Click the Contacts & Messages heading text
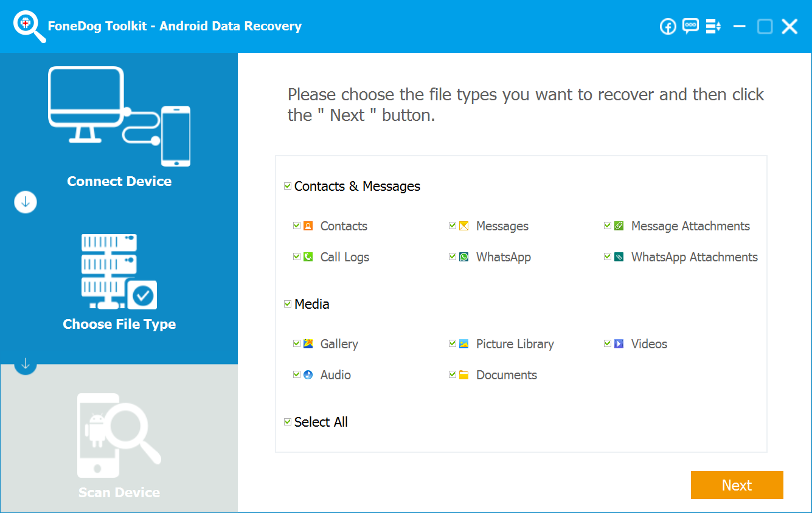This screenshot has height=513, width=812. coord(358,186)
